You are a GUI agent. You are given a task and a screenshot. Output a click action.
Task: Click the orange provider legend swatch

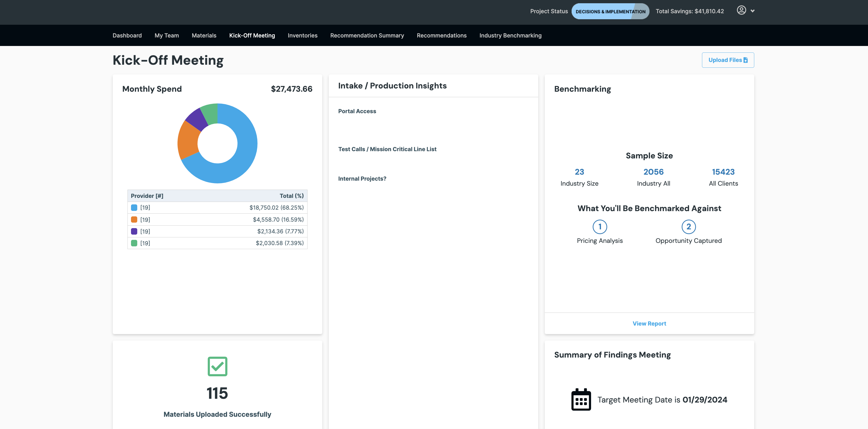134,220
